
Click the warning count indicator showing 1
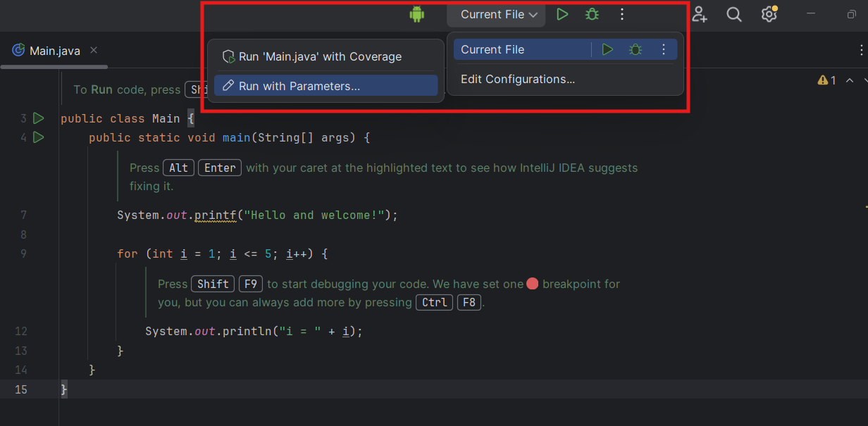pos(826,80)
